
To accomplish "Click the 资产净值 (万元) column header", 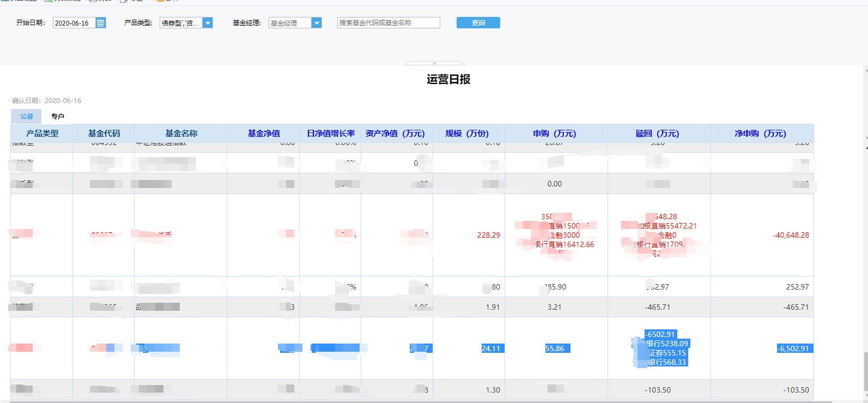I will click(397, 134).
